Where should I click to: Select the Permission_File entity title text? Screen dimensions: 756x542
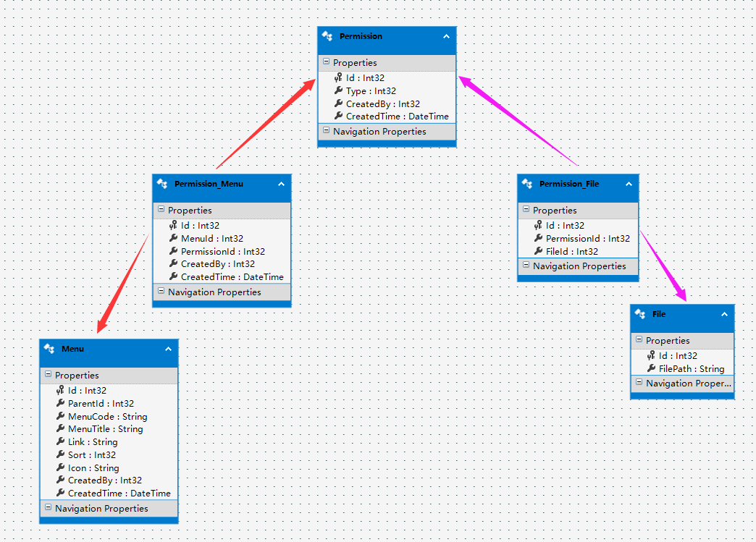(569, 184)
